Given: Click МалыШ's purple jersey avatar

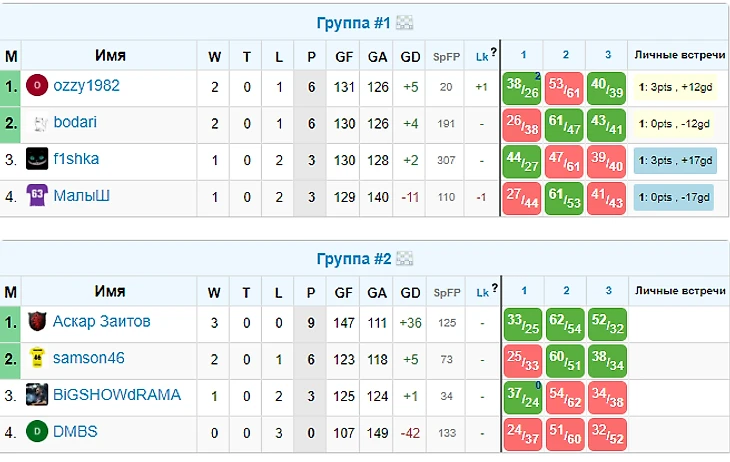Looking at the screenshot, I should tap(37, 197).
